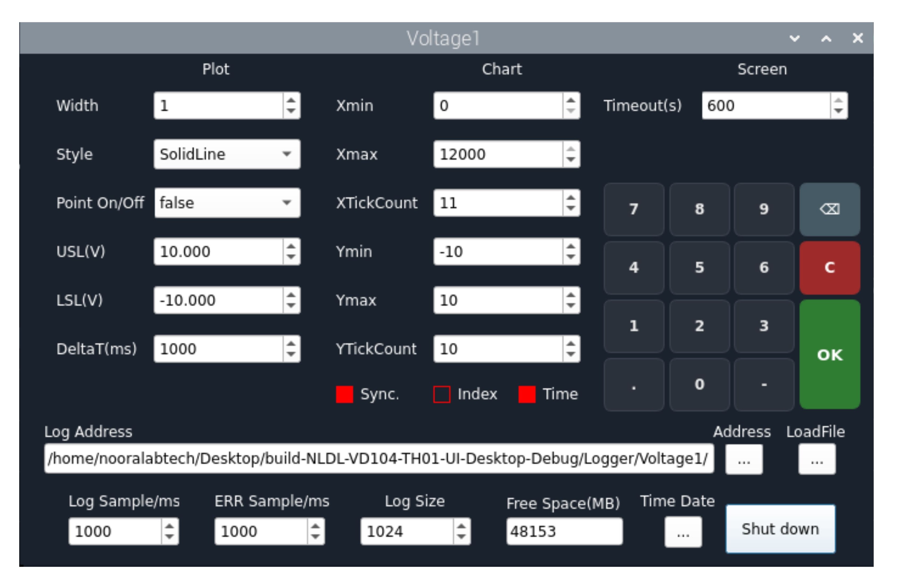
Task: Tap the minus sign key on keypad
Action: tap(764, 385)
